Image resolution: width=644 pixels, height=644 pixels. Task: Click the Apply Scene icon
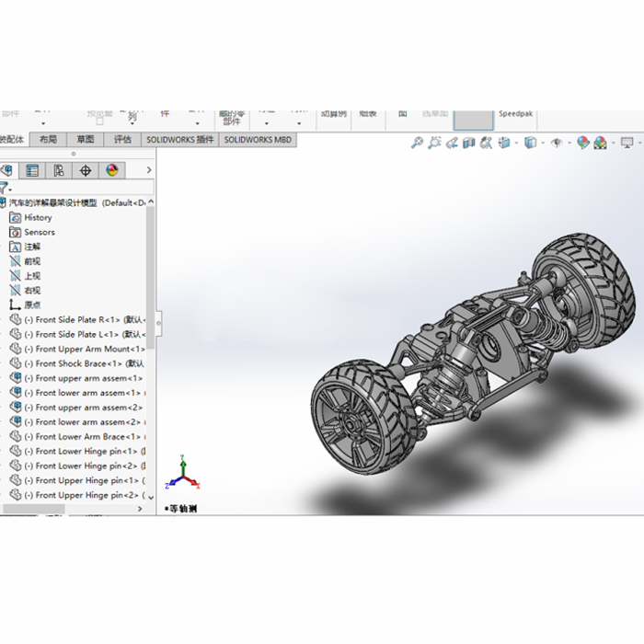(x=600, y=143)
